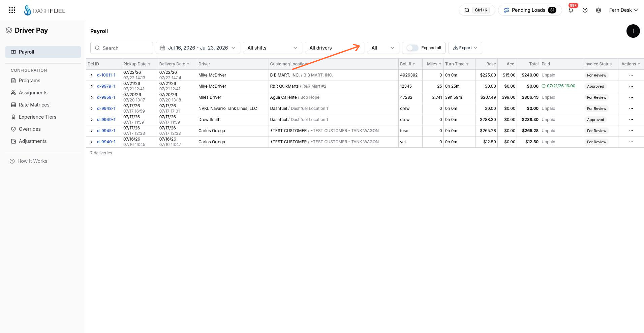This screenshot has height=333, width=644.
Task: Select Agua Caliente customer cell
Action: pos(333,97)
